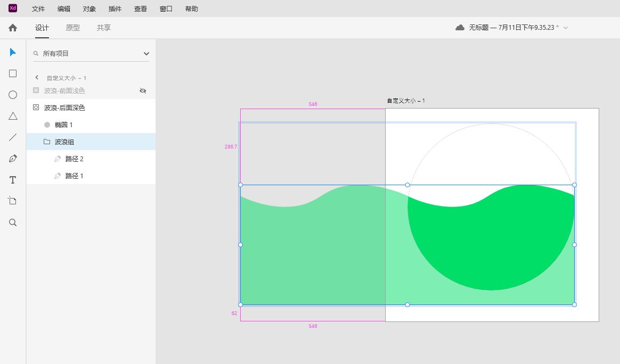Click the pen path icon of 路径 2
The width and height of the screenshot is (620, 364).
(58, 159)
